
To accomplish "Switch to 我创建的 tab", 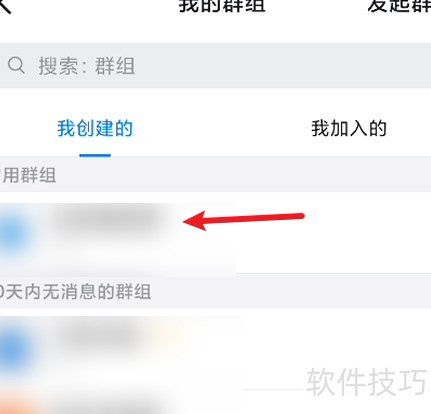I will [x=95, y=128].
